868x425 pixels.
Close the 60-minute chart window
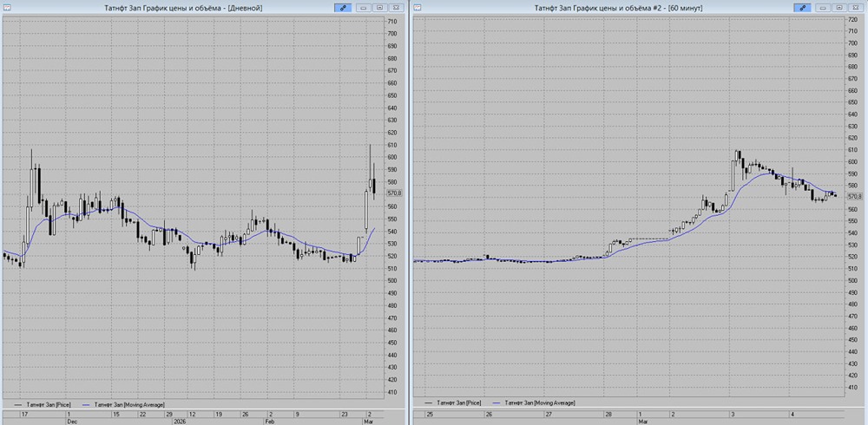point(855,8)
